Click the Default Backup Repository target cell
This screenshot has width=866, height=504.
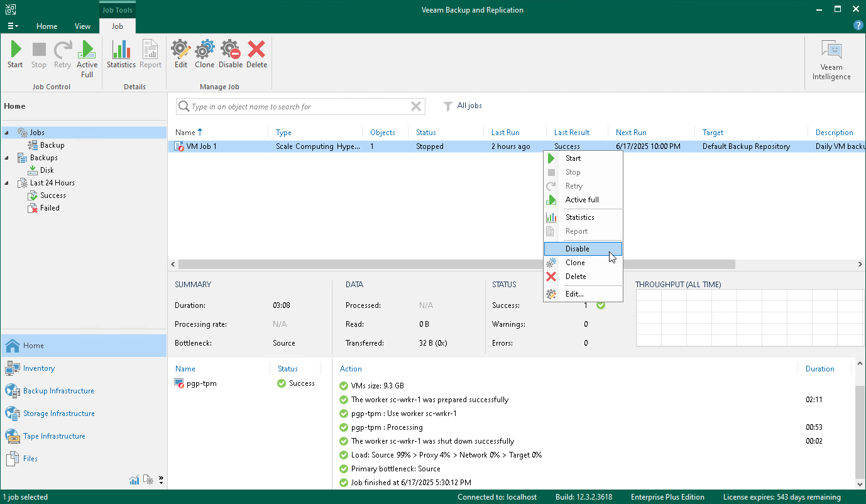tap(746, 146)
